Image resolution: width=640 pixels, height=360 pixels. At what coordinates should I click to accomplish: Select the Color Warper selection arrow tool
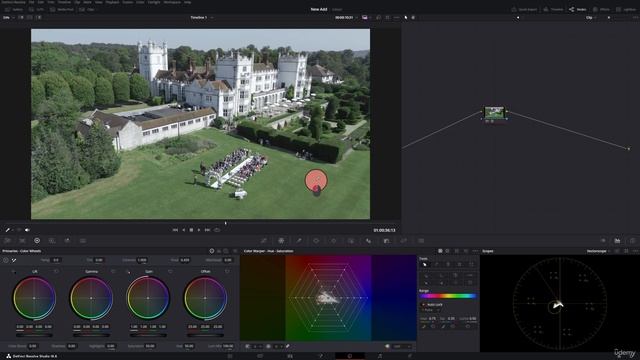pyautogui.click(x=425, y=264)
